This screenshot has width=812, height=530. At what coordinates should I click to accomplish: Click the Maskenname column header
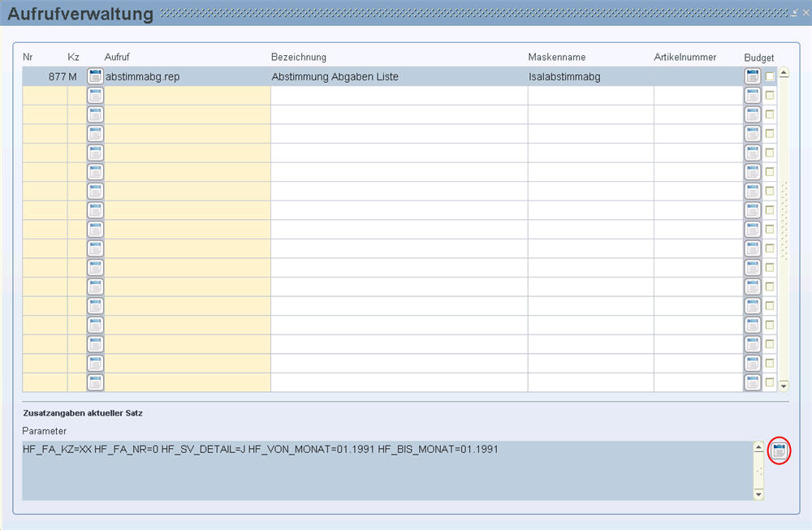coord(556,58)
